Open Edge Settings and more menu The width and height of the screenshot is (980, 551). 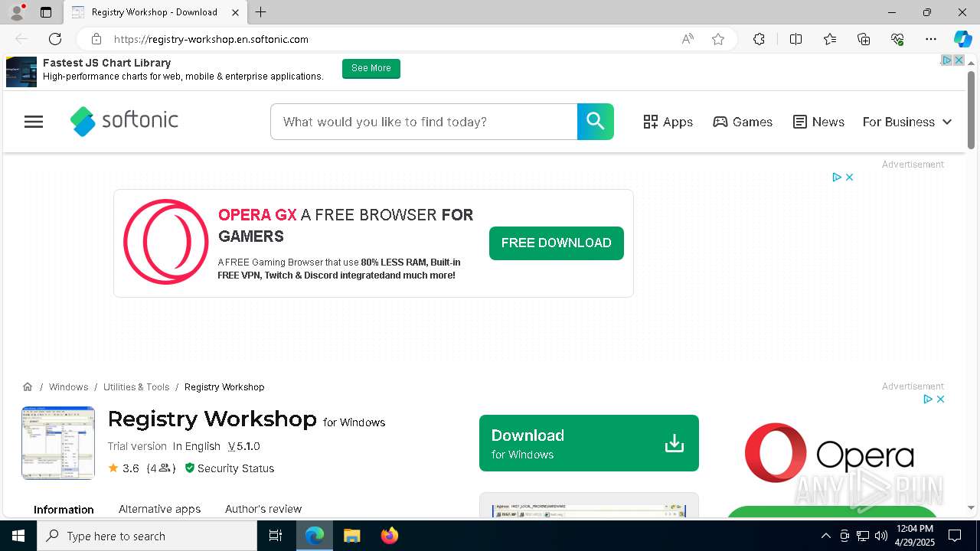931,39
